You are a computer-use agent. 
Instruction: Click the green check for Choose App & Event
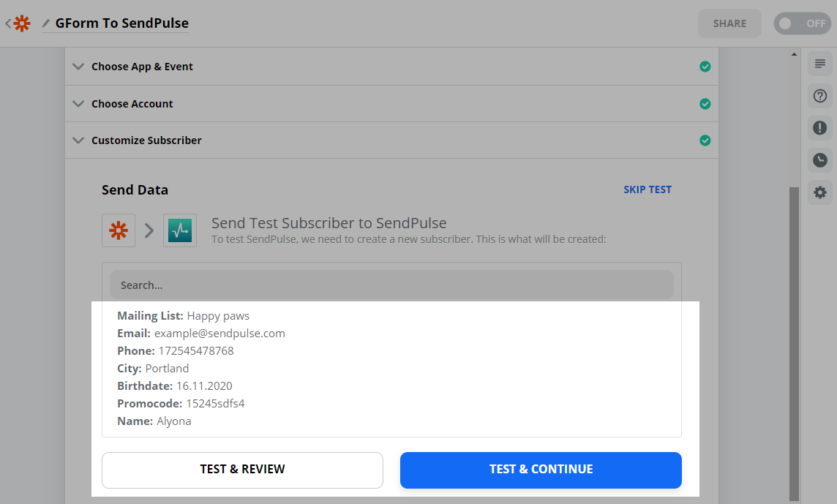pos(705,67)
